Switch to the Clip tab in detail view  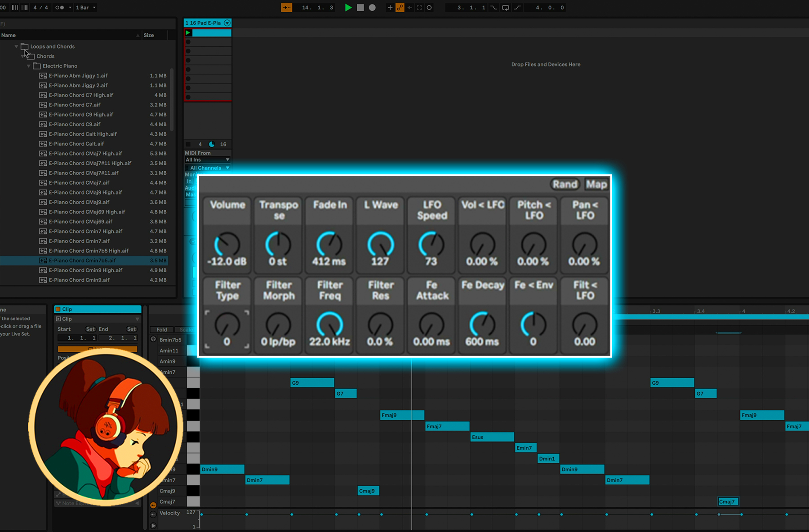(x=98, y=309)
